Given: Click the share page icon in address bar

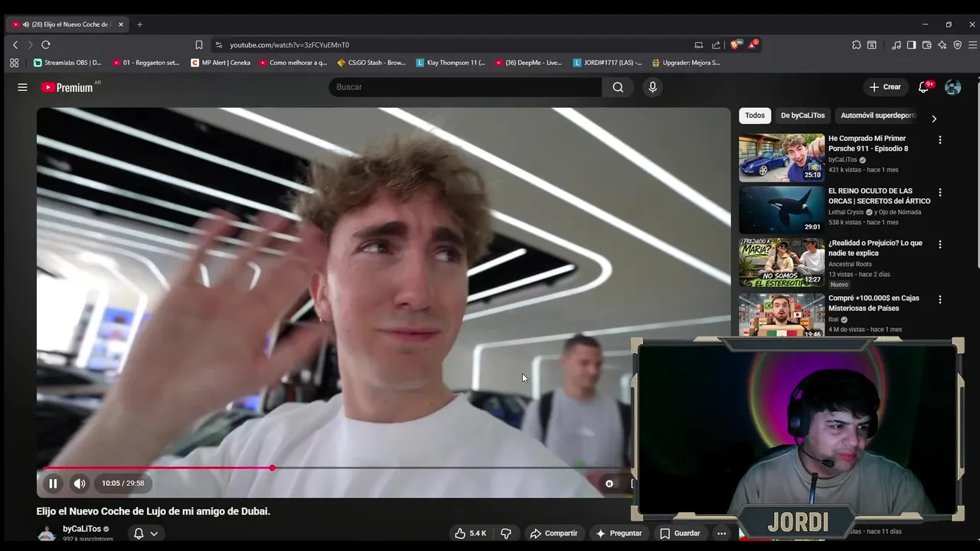Looking at the screenshot, I should 716,45.
